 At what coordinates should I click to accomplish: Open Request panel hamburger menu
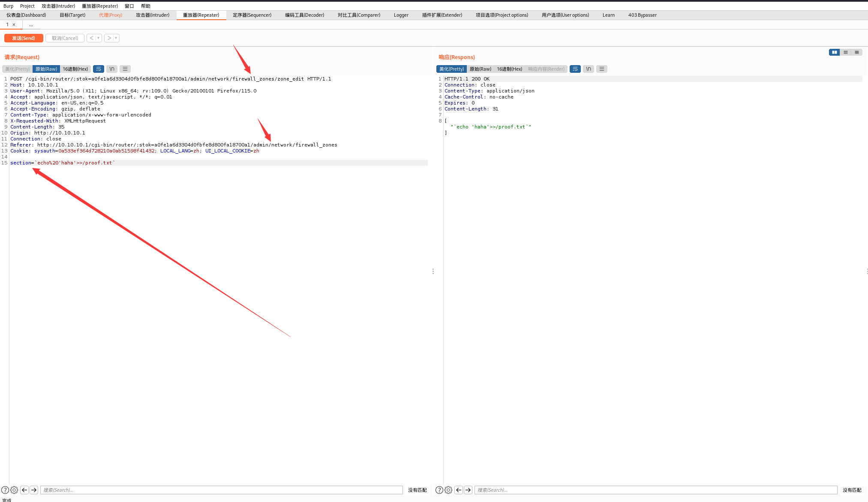tap(125, 69)
